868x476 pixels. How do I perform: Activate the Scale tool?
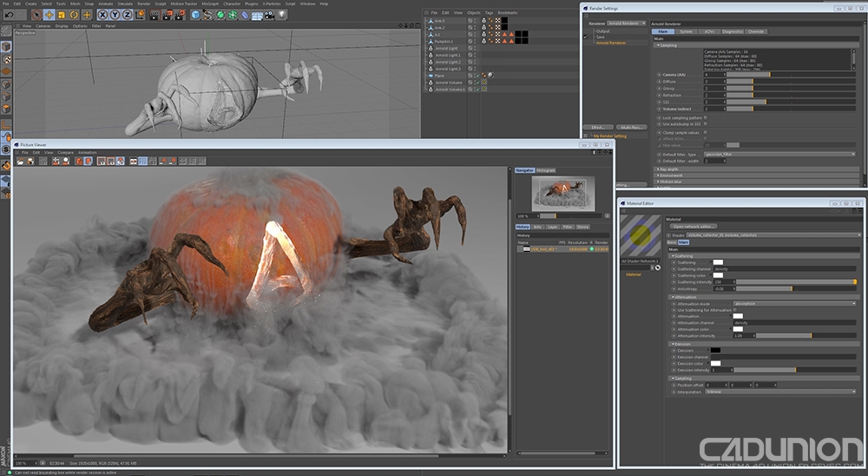point(62,15)
